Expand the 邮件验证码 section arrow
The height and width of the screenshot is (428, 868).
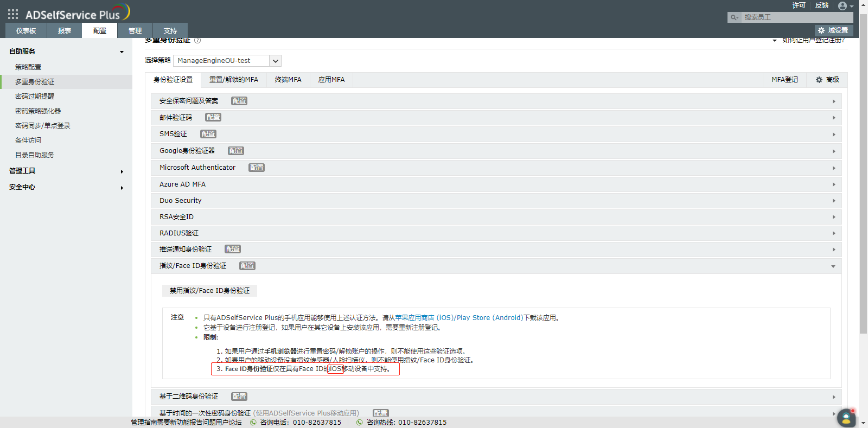click(x=834, y=118)
